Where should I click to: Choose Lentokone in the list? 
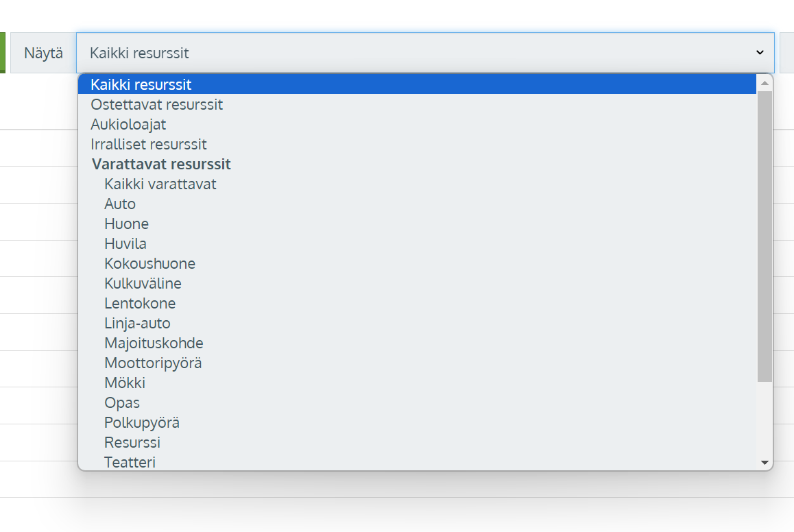tap(418, 303)
